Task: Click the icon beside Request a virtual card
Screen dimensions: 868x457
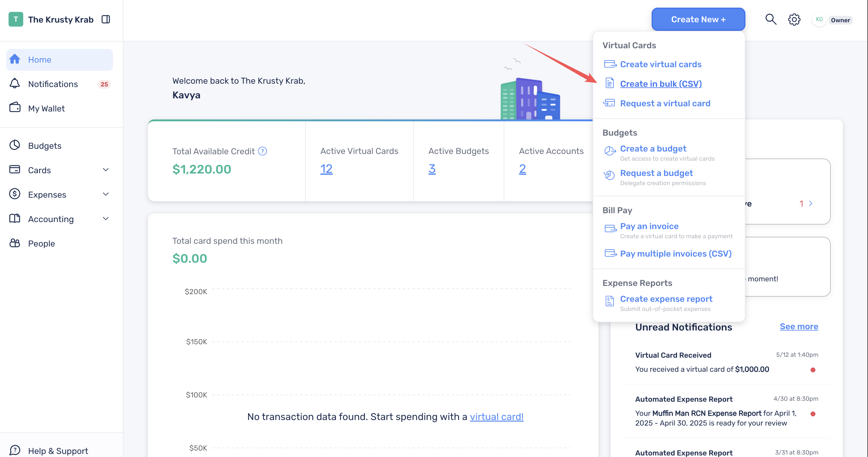Action: click(609, 103)
